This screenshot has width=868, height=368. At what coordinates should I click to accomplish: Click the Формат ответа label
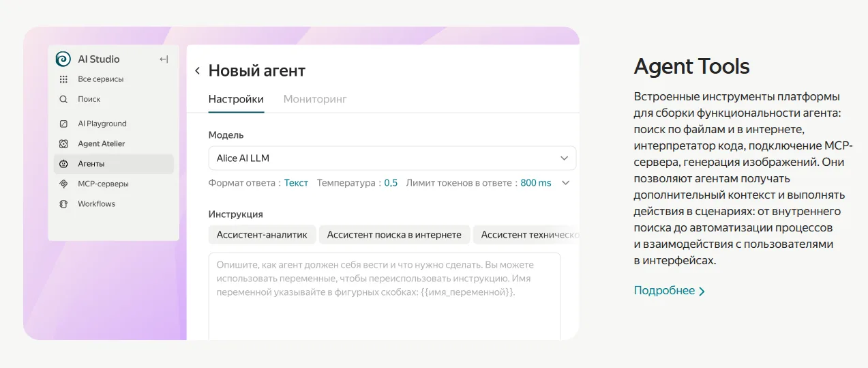coord(243,183)
